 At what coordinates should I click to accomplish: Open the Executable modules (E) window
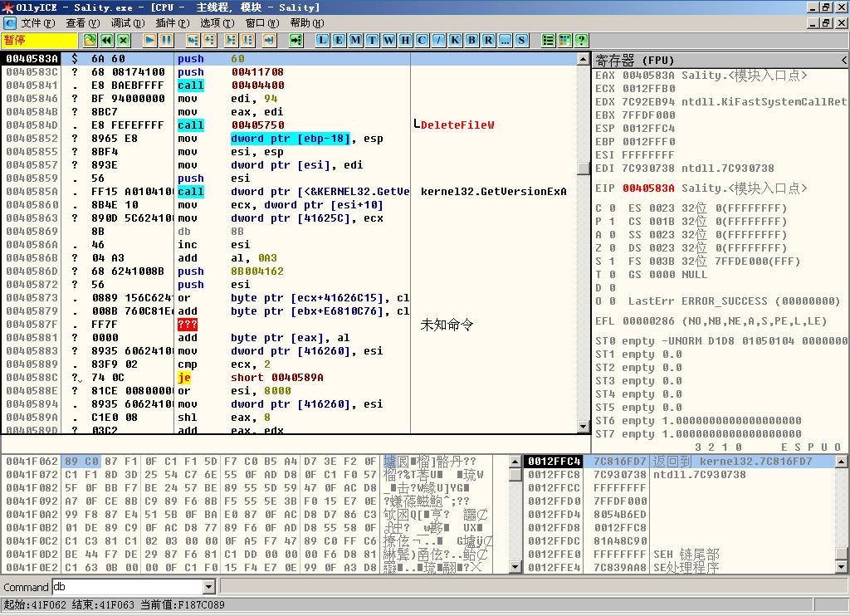pyautogui.click(x=339, y=40)
